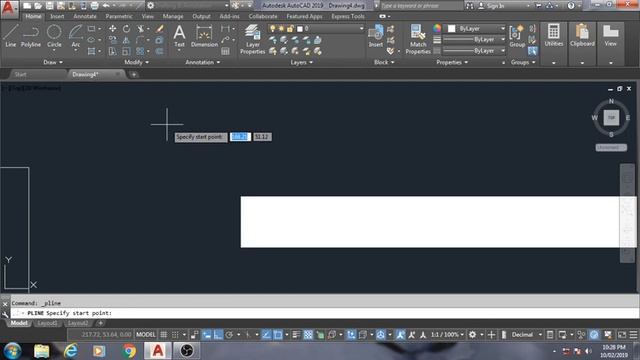
Task: Click the AutoCAD application menu logo
Action: pyautogui.click(x=9, y=9)
